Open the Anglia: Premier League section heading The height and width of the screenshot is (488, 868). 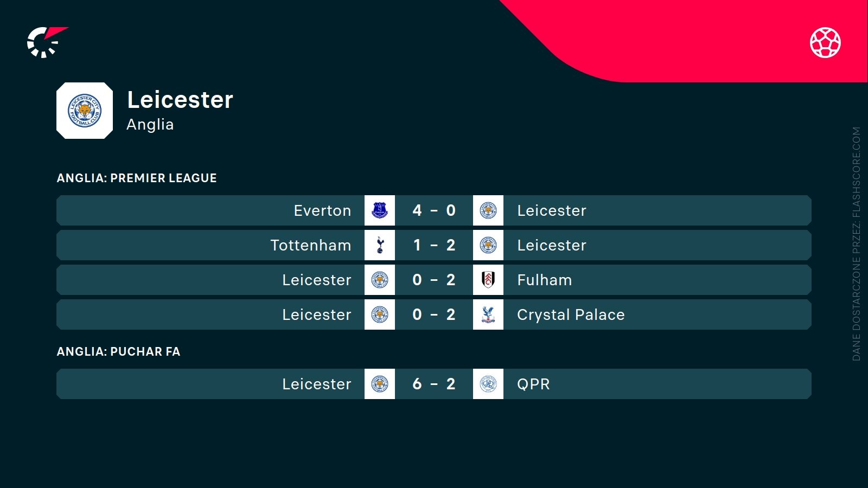137,178
